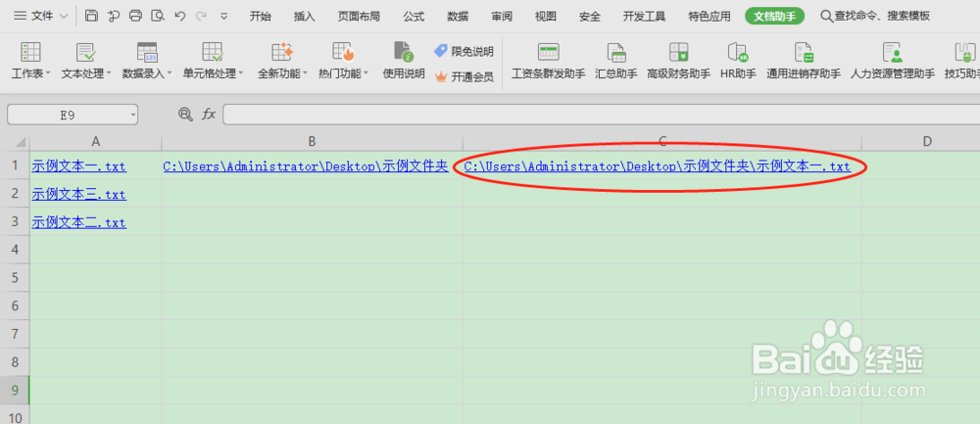980x424 pixels.
Task: Select column B header
Action: 312,142
